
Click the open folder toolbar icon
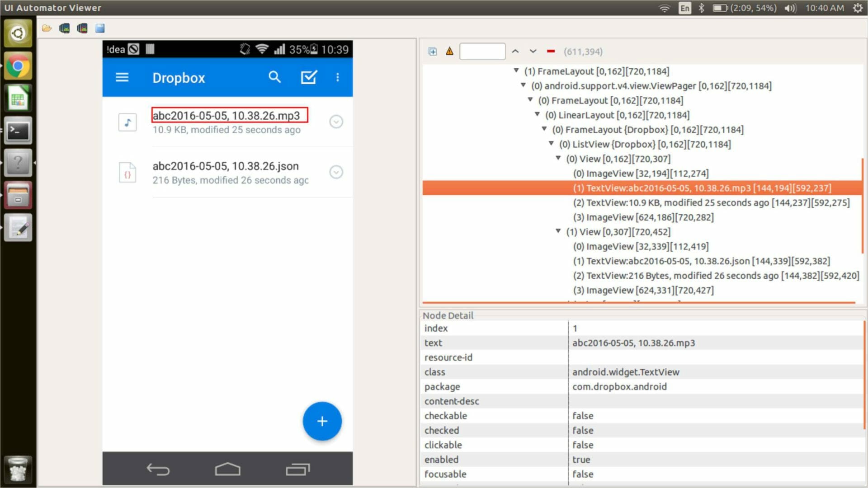47,28
